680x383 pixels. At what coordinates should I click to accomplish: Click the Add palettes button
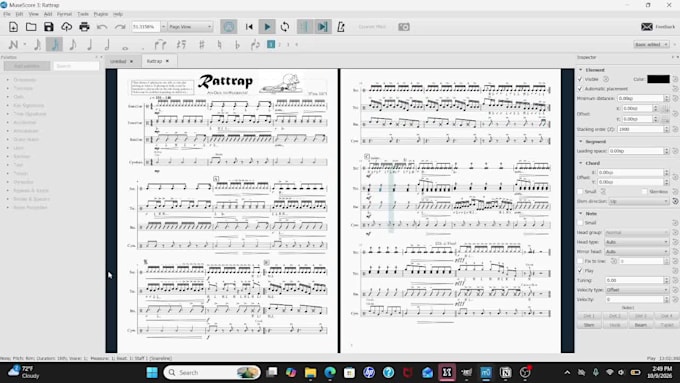coord(27,66)
